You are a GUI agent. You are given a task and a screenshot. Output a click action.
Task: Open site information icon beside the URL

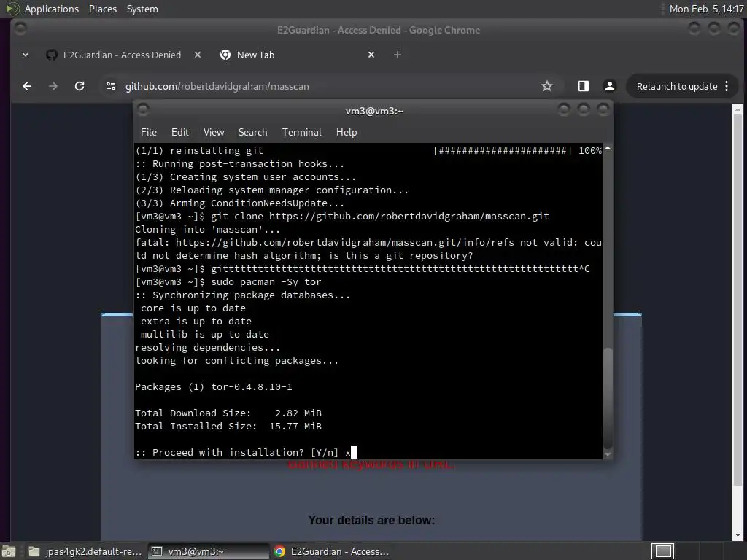coord(111,86)
